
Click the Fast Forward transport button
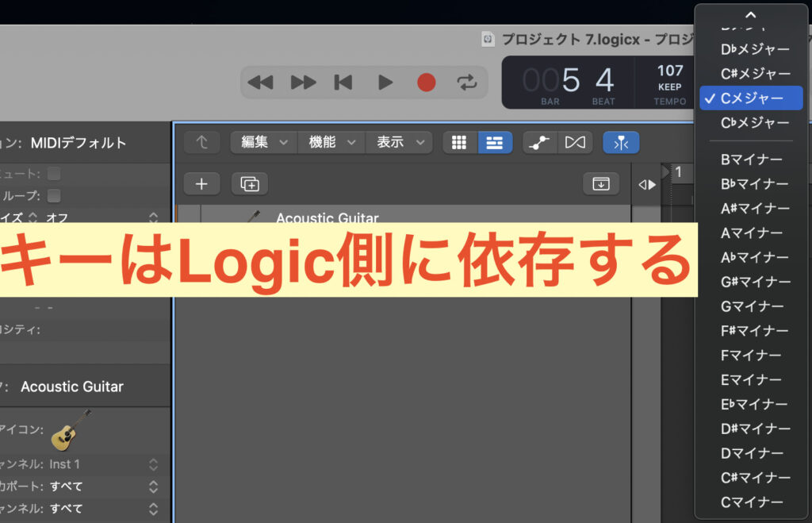303,83
